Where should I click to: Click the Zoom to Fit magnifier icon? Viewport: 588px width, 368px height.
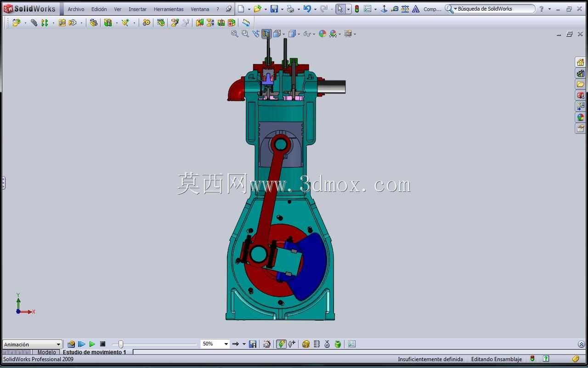pos(235,34)
